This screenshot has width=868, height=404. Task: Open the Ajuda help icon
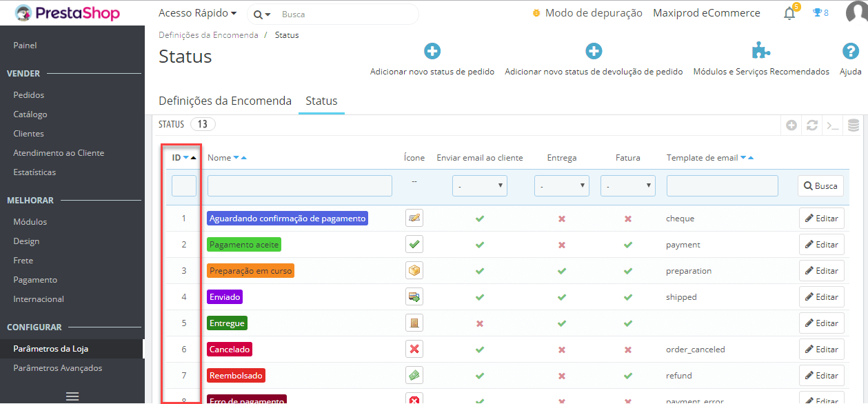tap(850, 51)
